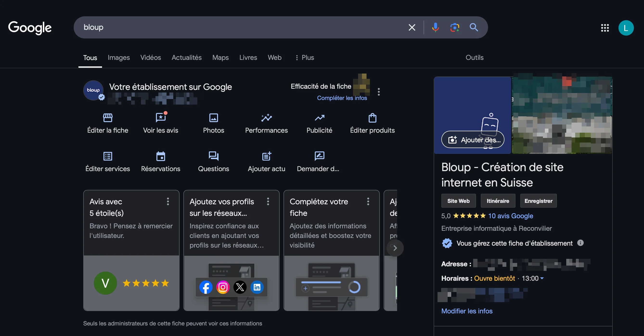Image resolution: width=644 pixels, height=336 pixels.
Task: Click the Ajouter des... photo button
Action: (472, 140)
